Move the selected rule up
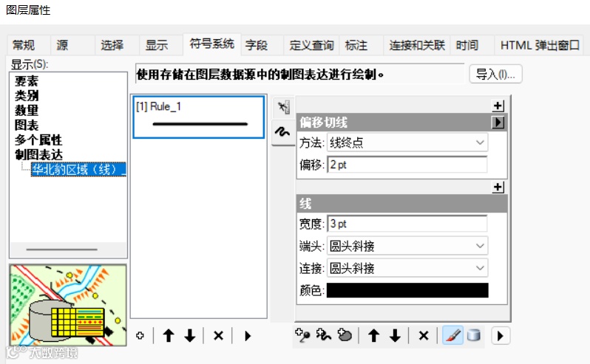590x364 pixels. pyautogui.click(x=169, y=335)
